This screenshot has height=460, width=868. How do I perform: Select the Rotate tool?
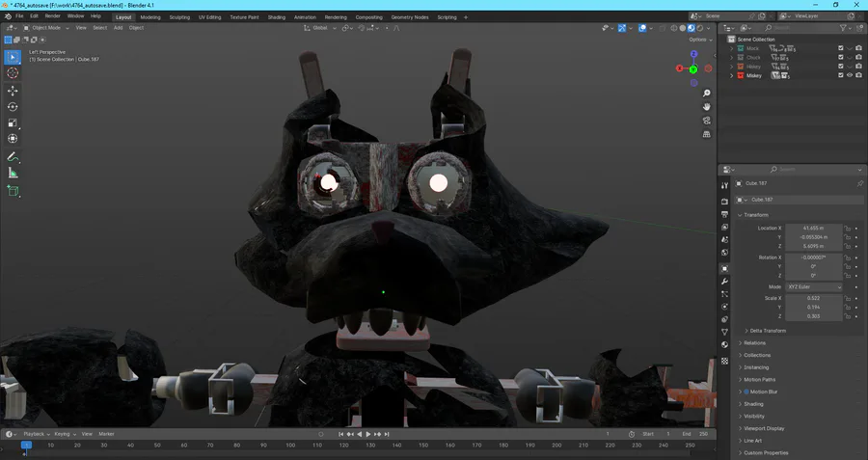point(13,107)
